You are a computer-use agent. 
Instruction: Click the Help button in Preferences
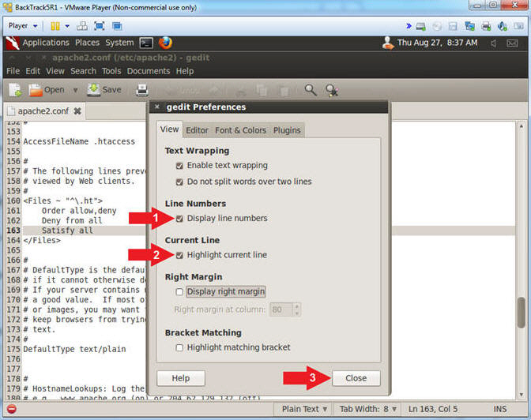pos(180,378)
